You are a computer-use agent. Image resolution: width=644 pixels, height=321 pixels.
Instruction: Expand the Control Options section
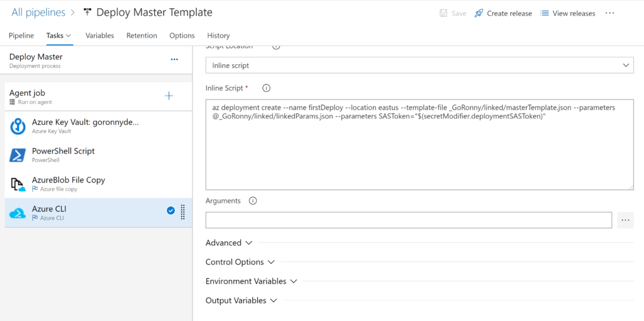[x=240, y=262]
